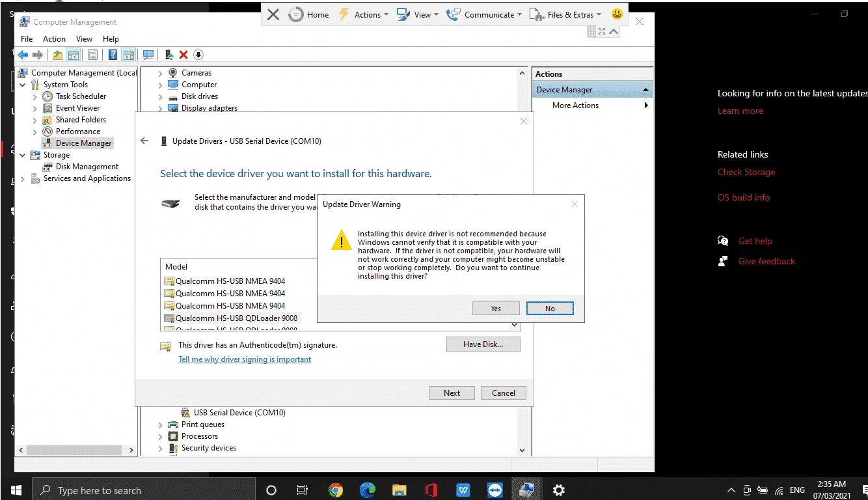Open Microsoft Edge from the taskbar
This screenshot has width=868, height=500.
368,490
